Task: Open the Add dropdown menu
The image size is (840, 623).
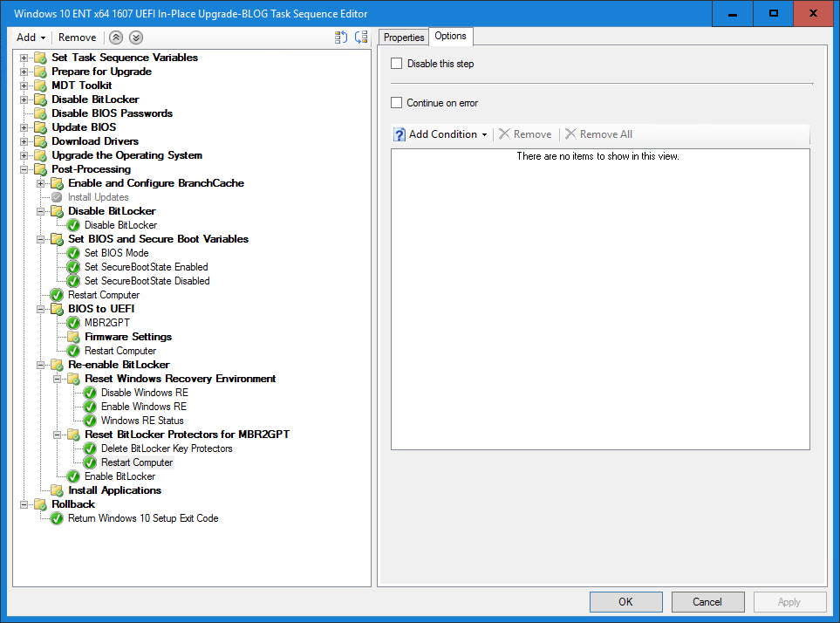Action: [x=31, y=38]
